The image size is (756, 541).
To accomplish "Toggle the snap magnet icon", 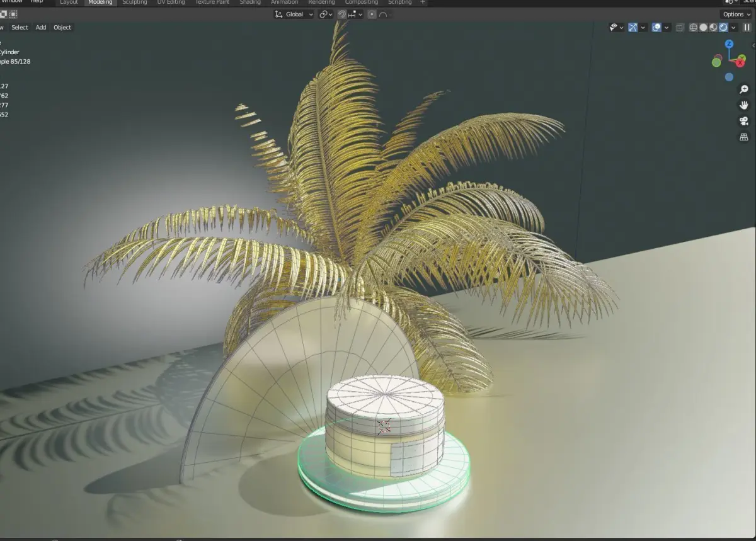I will pyautogui.click(x=342, y=14).
